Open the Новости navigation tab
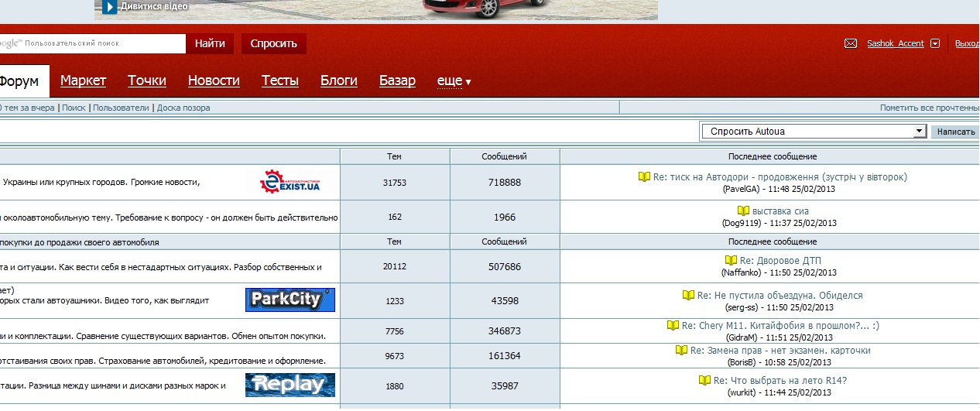Viewport: 980px width, 411px height. [x=214, y=80]
